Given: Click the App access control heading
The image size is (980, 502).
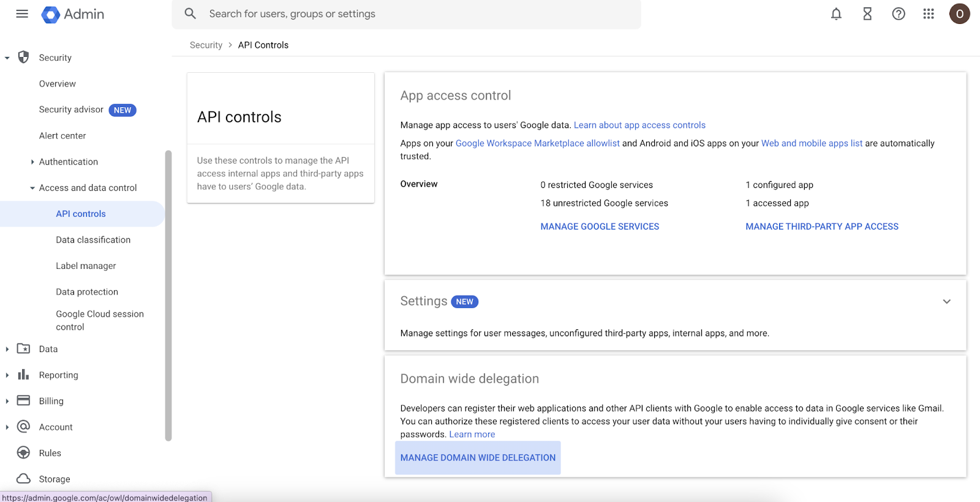Looking at the screenshot, I should coord(456,96).
